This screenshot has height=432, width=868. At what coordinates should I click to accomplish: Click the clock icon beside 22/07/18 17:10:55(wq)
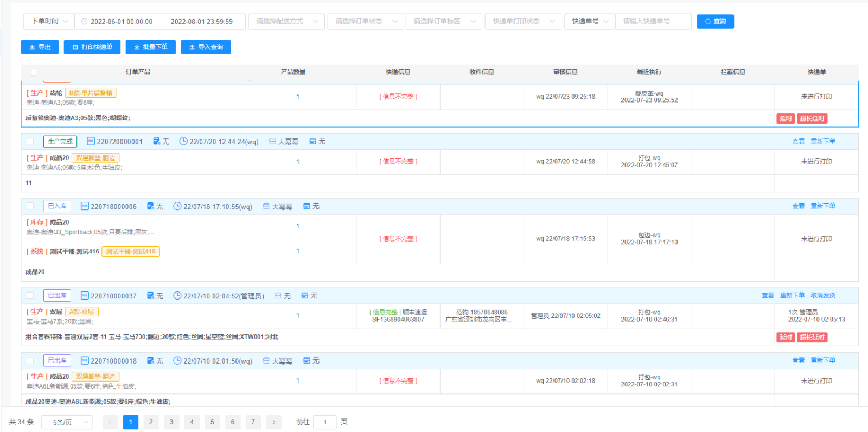coord(177,206)
